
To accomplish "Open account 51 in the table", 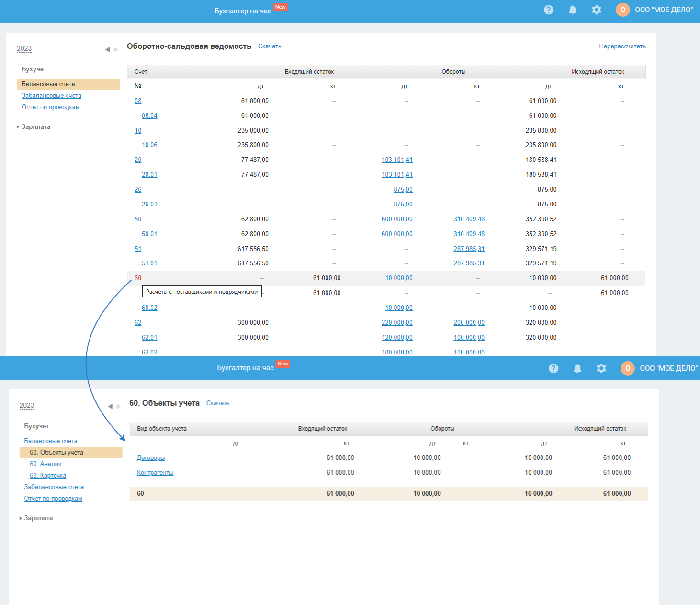I will 138,249.
